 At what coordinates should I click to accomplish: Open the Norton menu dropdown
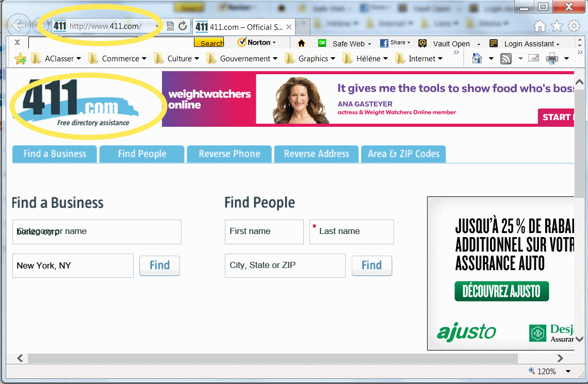[x=257, y=42]
